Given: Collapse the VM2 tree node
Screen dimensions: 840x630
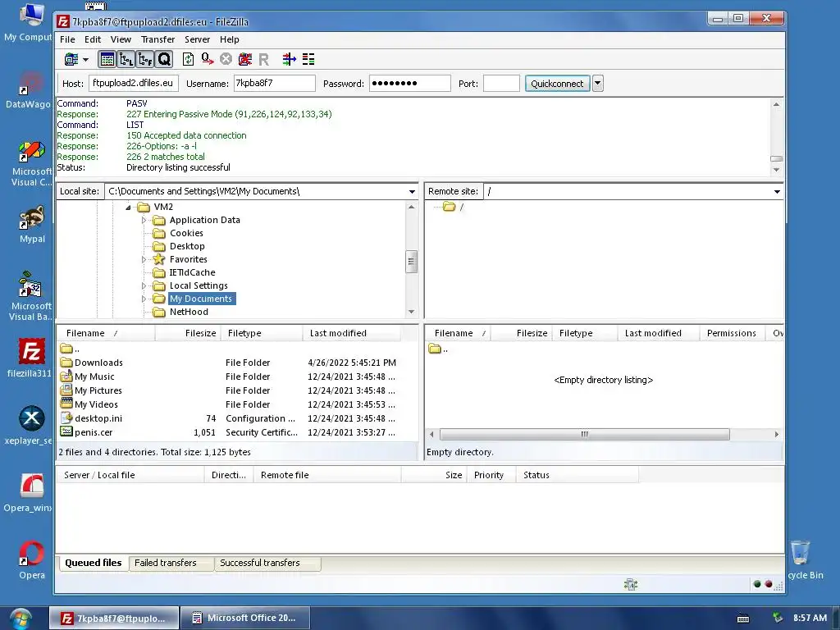Looking at the screenshot, I should tap(128, 208).
